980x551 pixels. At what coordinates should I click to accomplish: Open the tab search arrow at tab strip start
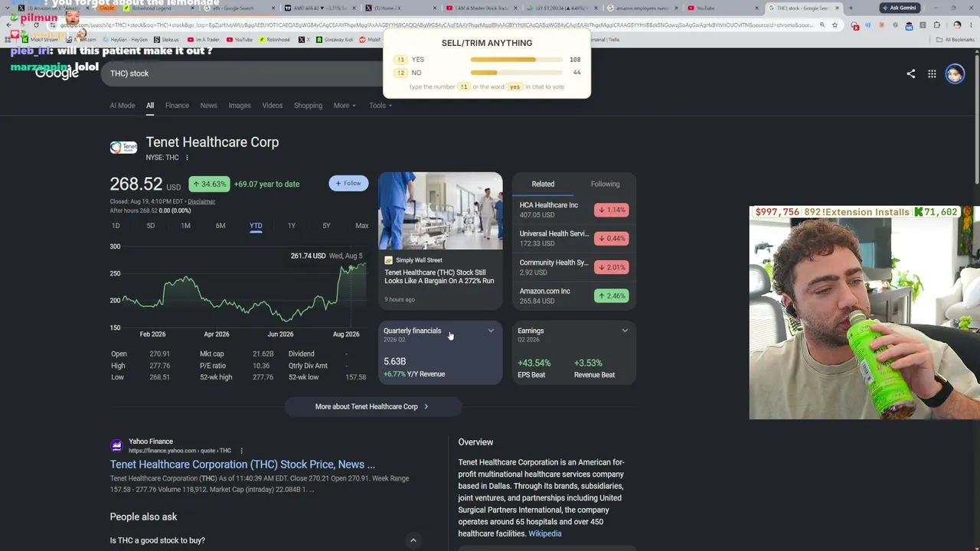[x=8, y=8]
